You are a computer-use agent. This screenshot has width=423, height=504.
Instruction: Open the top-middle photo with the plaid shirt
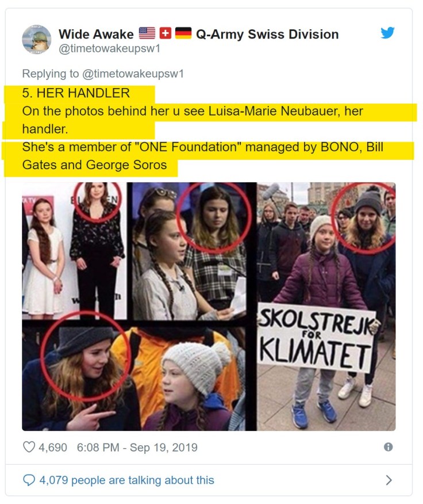(191, 250)
